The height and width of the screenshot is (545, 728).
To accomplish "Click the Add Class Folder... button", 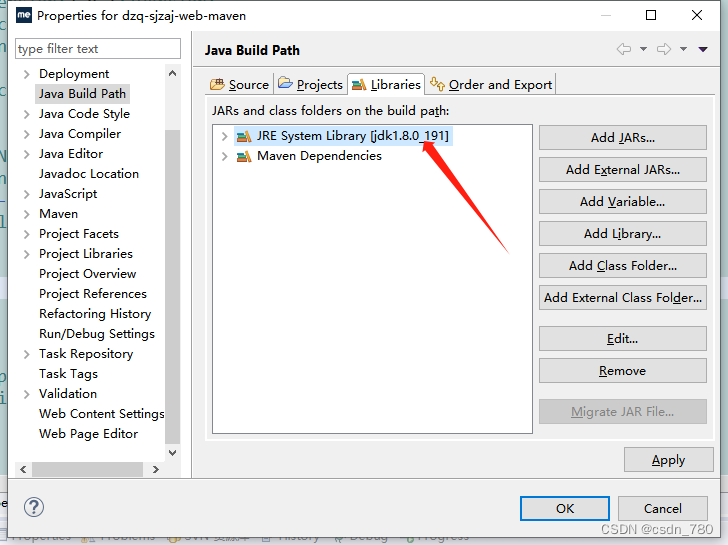I will 623,266.
